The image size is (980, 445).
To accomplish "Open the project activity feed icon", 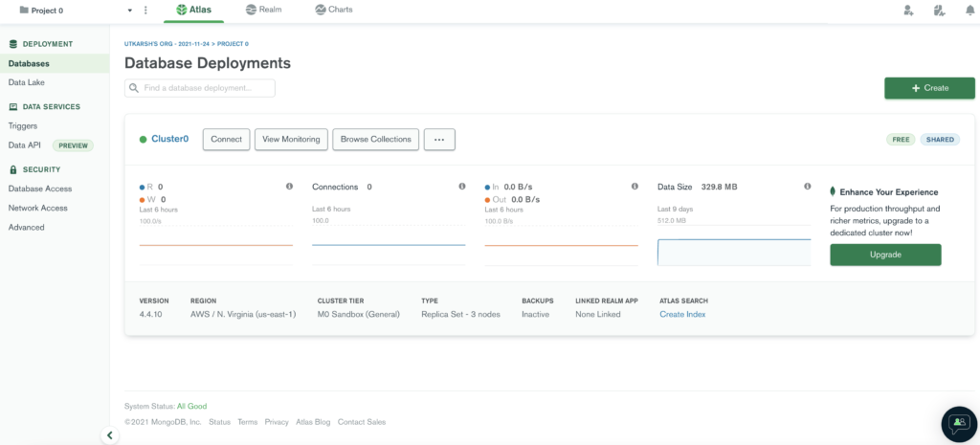I will pos(940,11).
